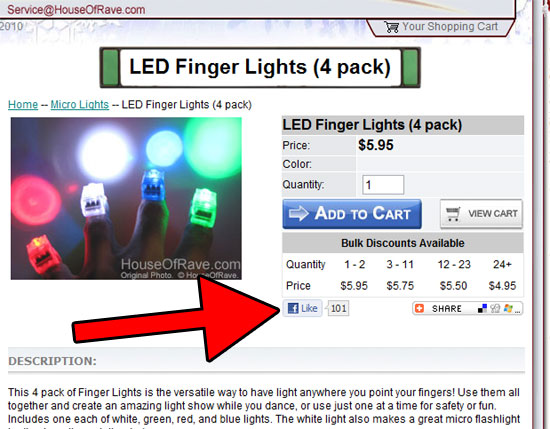Image resolution: width=550 pixels, height=429 pixels.
Task: Click the 101 likes count bubble
Action: [x=338, y=308]
